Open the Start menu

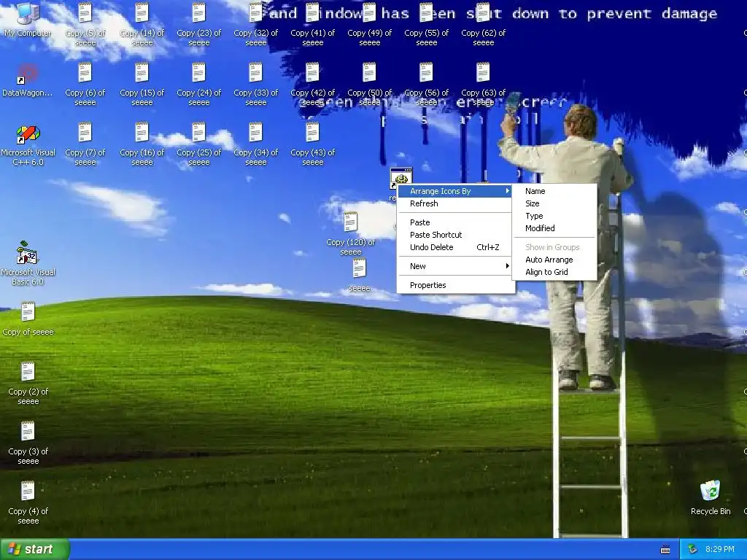pos(34,549)
